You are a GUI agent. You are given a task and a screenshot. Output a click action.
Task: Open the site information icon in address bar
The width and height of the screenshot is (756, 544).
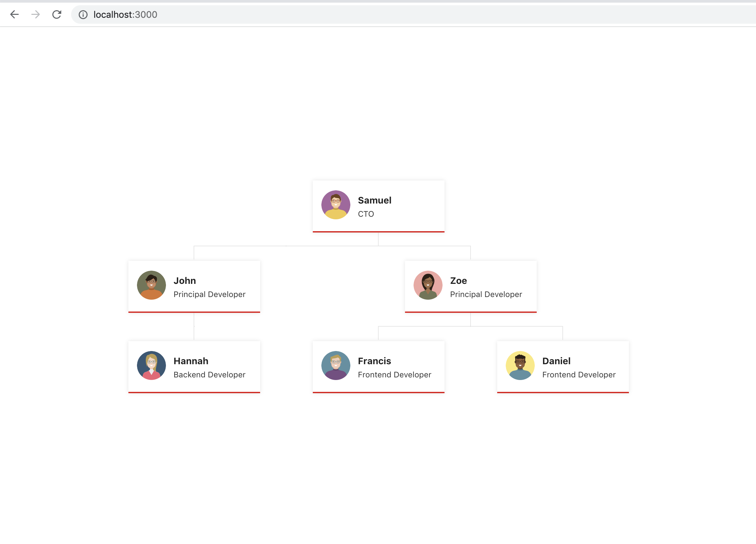[83, 15]
